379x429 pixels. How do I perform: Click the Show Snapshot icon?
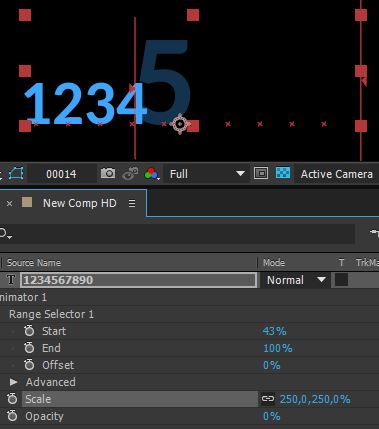tap(130, 174)
